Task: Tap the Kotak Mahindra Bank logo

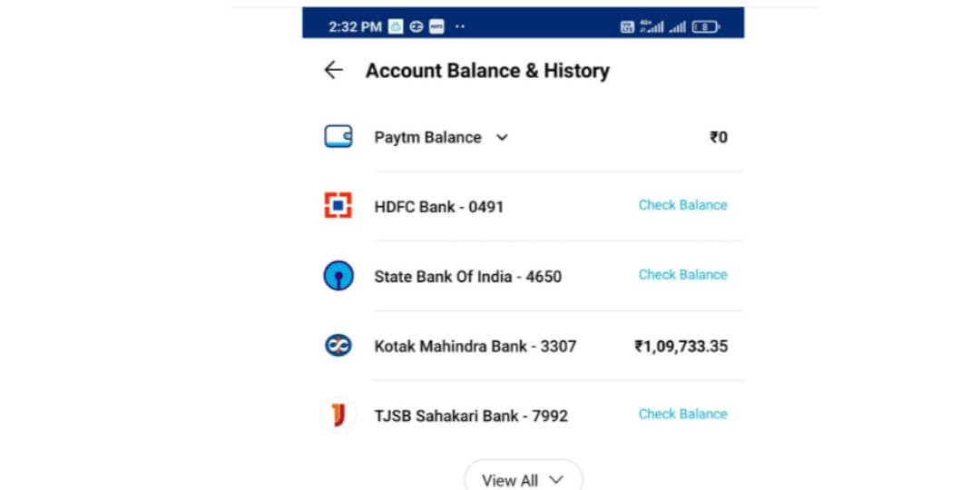Action: (338, 346)
